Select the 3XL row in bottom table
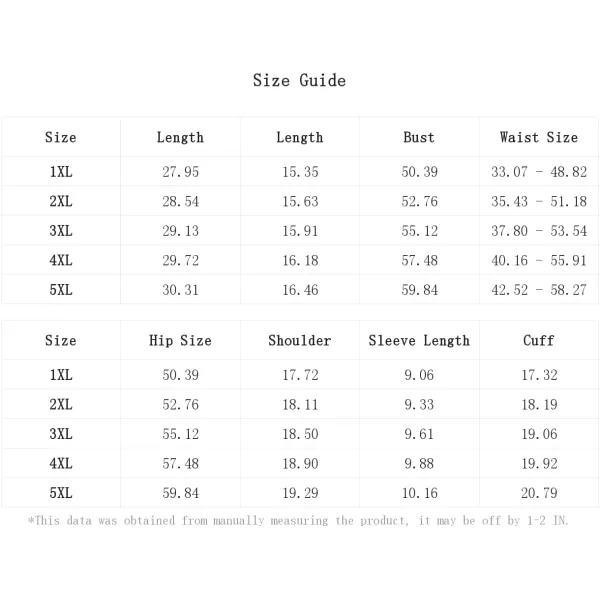 pyautogui.click(x=300, y=434)
